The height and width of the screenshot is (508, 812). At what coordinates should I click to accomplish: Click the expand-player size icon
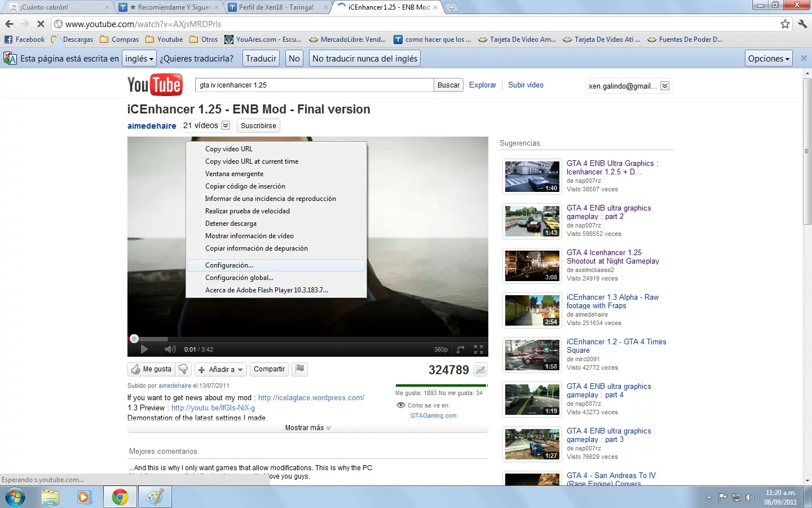click(460, 349)
